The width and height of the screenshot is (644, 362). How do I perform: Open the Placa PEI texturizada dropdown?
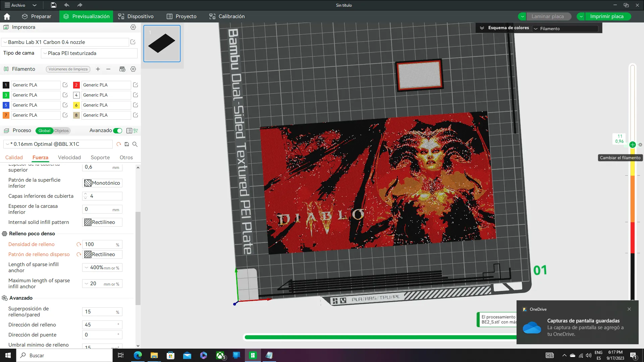[x=89, y=53]
